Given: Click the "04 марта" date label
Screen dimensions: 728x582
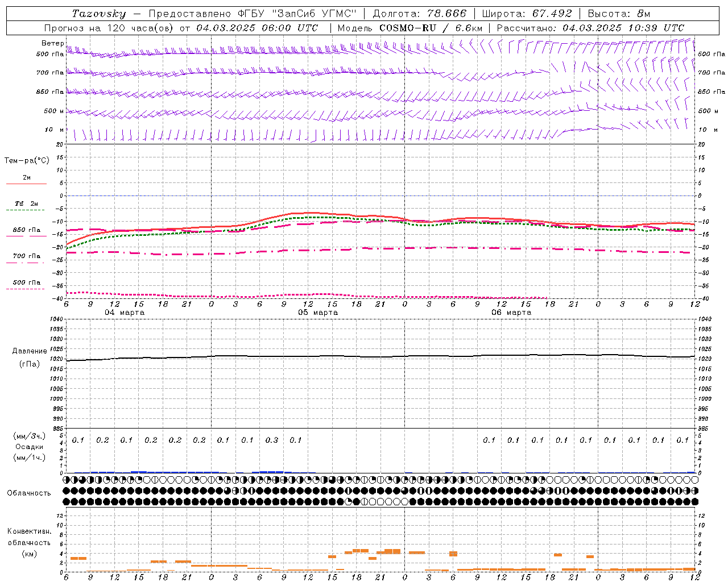Looking at the screenshot, I should tap(125, 313).
